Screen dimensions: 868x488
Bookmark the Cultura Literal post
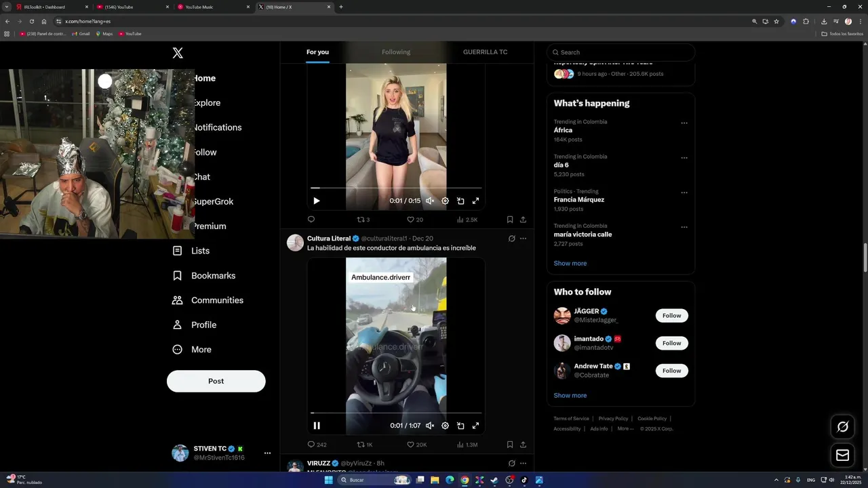[x=509, y=445]
